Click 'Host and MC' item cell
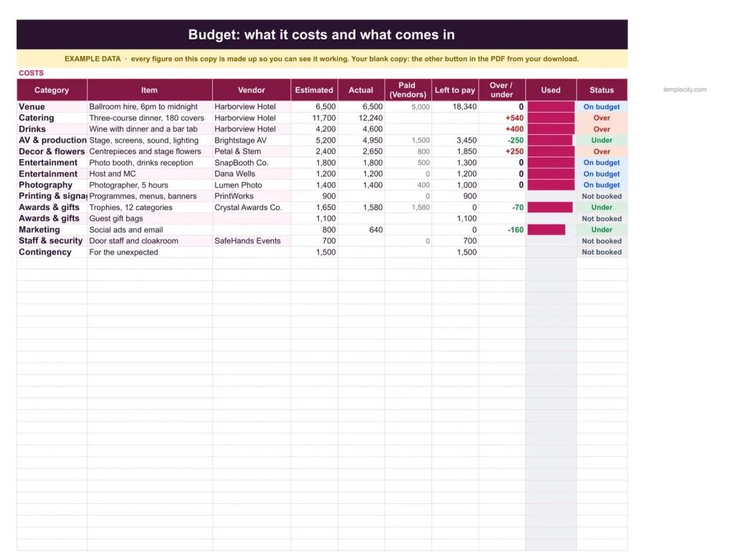This screenshot has height=560, width=734. [150, 174]
